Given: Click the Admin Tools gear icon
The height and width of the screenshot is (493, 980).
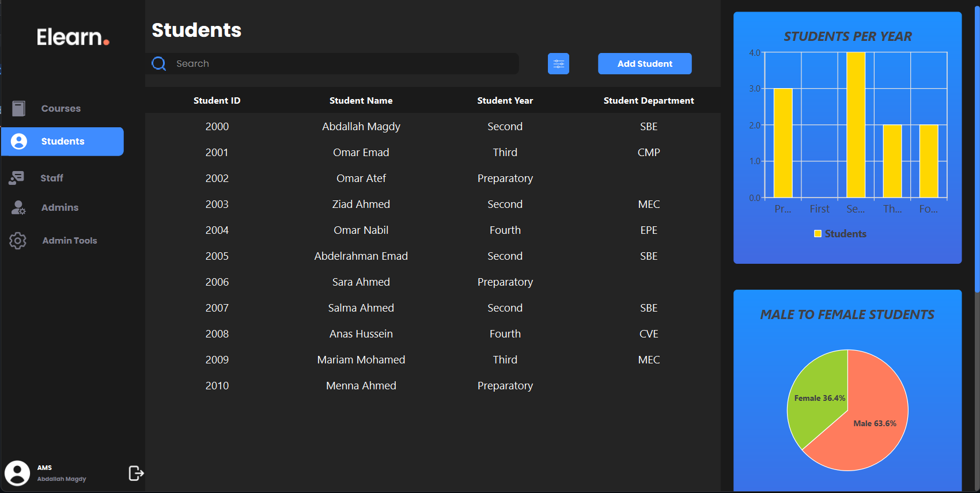Looking at the screenshot, I should [18, 241].
